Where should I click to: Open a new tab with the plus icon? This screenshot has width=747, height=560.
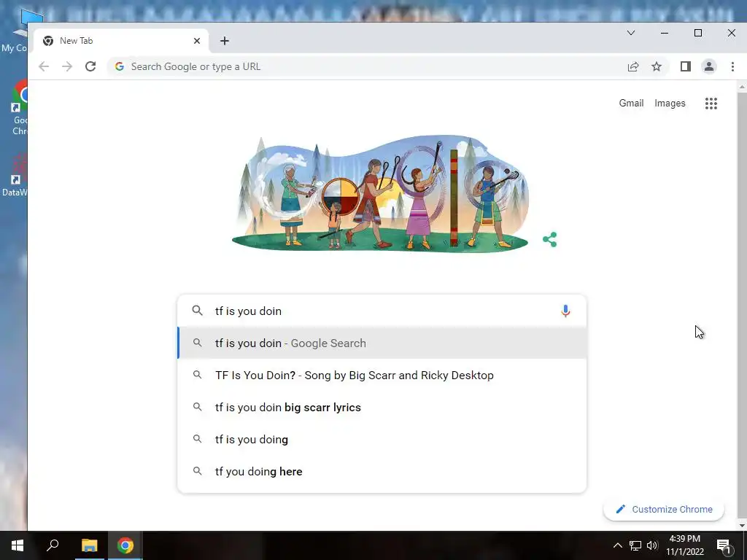[225, 41]
